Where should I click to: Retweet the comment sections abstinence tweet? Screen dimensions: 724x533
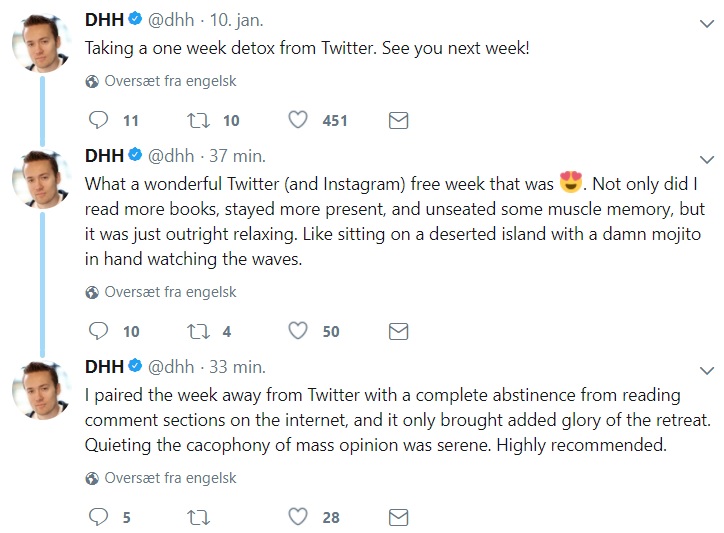[x=198, y=517]
